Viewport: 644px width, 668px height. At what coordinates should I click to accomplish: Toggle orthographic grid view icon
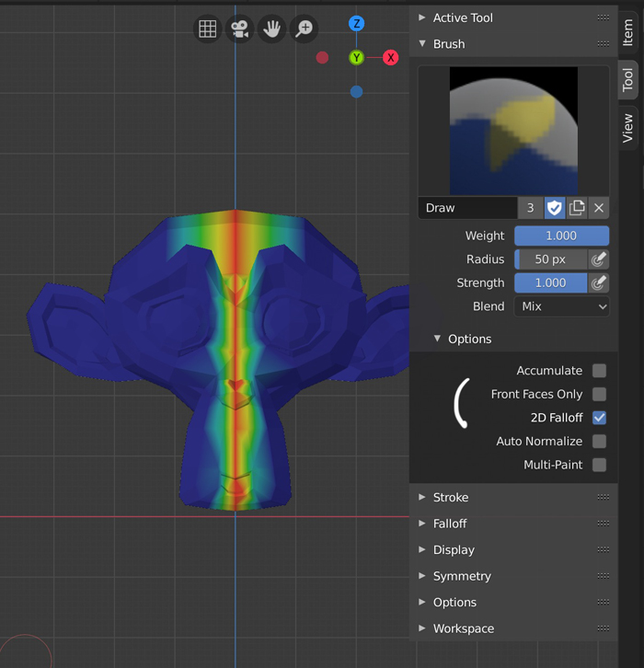click(x=207, y=29)
